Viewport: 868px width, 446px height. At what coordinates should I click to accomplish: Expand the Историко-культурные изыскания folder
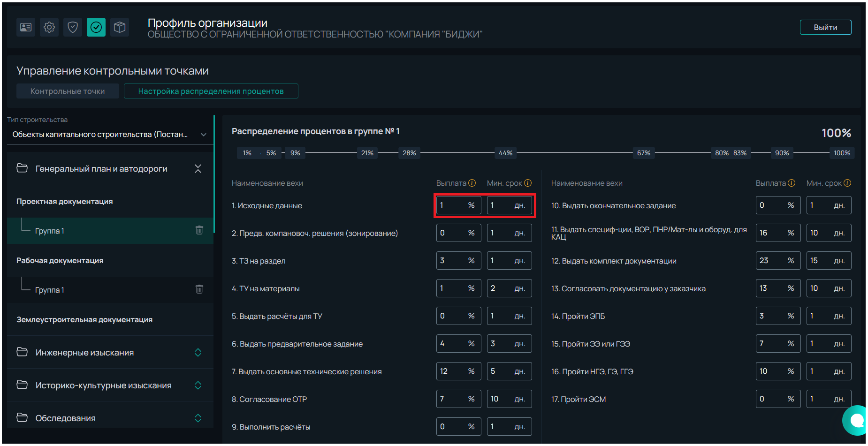[198, 385]
